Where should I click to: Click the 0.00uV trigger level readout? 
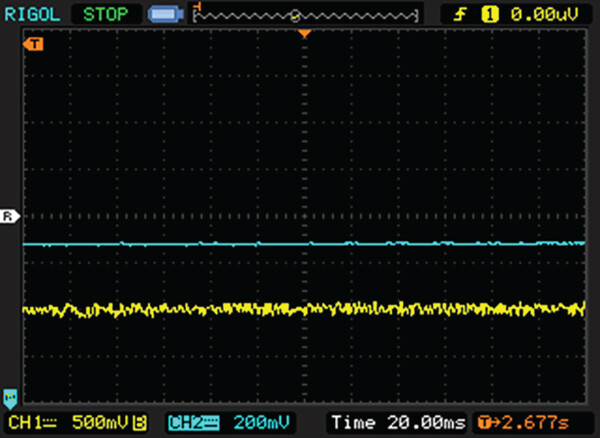544,15
